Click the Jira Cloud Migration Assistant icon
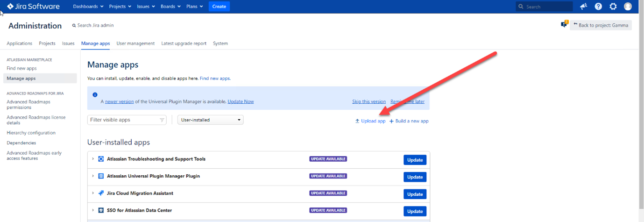This screenshot has width=644, height=222. 101,193
